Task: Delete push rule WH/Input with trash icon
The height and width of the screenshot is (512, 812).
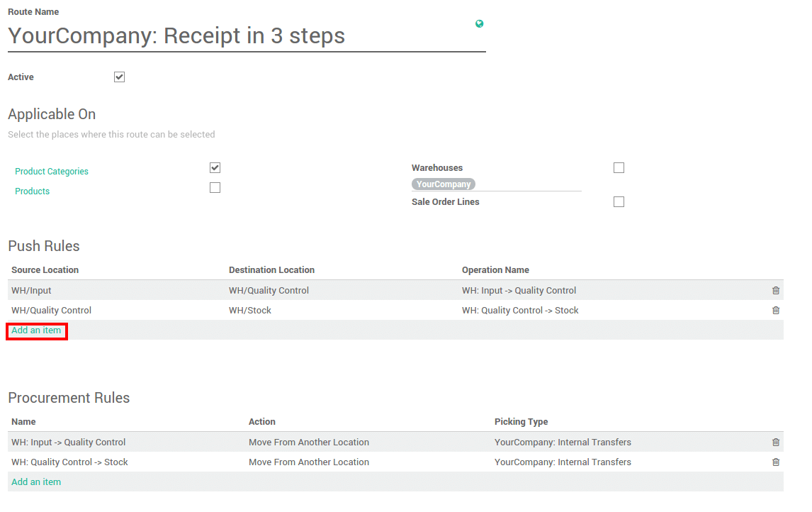Action: coord(775,290)
